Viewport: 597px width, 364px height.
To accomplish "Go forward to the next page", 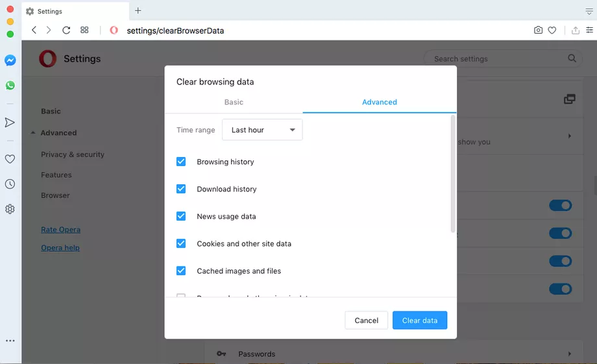I will coord(49,30).
